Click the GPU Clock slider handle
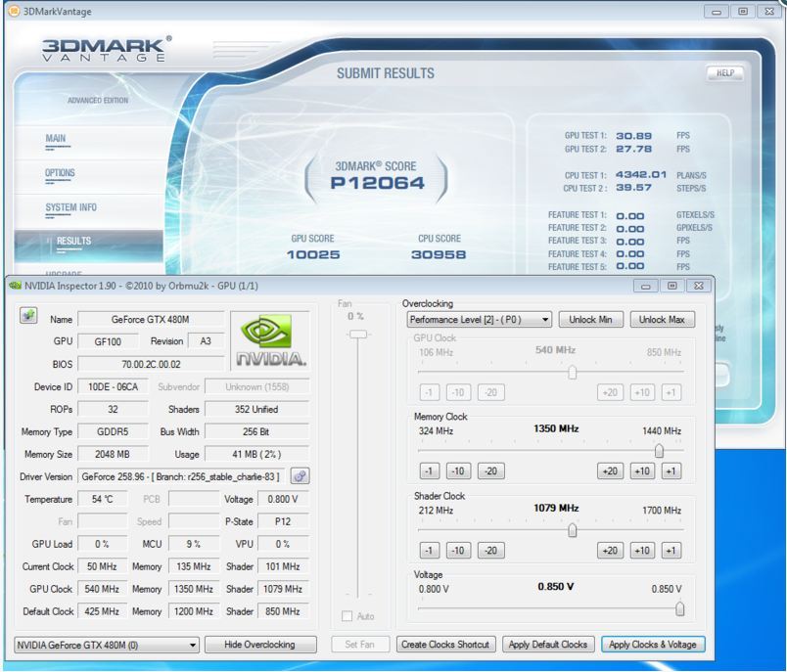 click(573, 372)
